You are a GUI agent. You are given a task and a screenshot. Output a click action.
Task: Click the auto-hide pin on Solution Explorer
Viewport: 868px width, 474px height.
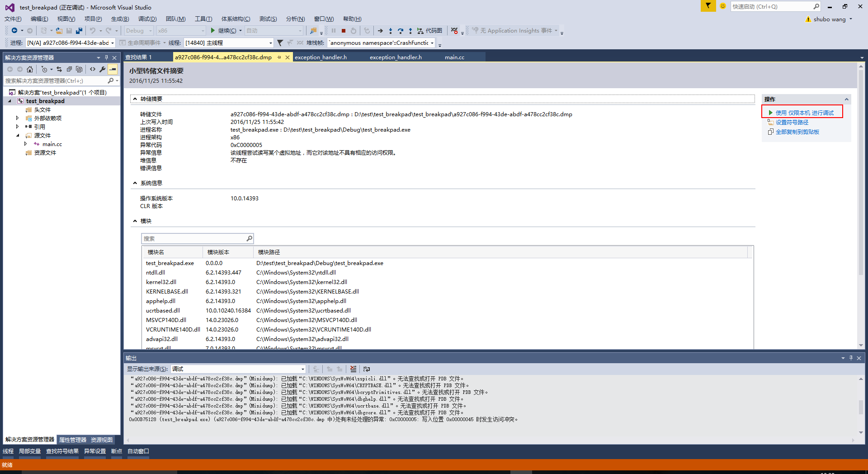tap(107, 57)
